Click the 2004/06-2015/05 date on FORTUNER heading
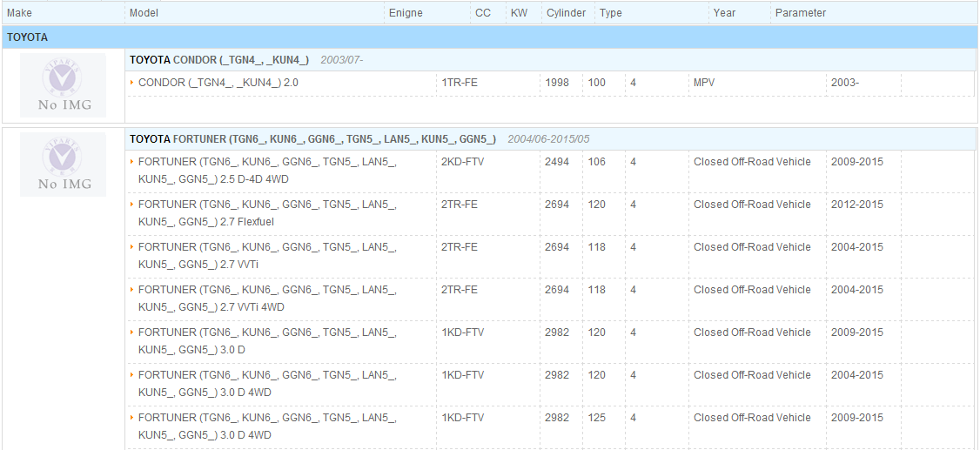The height and width of the screenshot is (450, 980). pyautogui.click(x=548, y=138)
